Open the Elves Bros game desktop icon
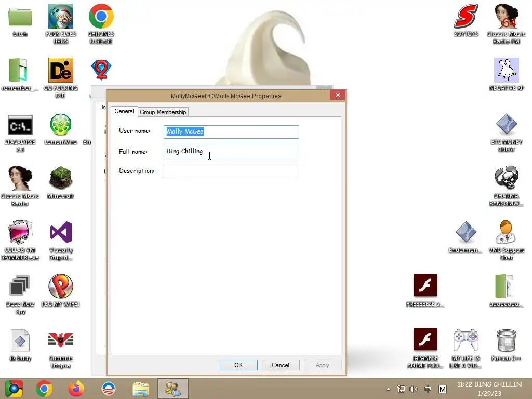The image size is (532, 399). [61, 16]
